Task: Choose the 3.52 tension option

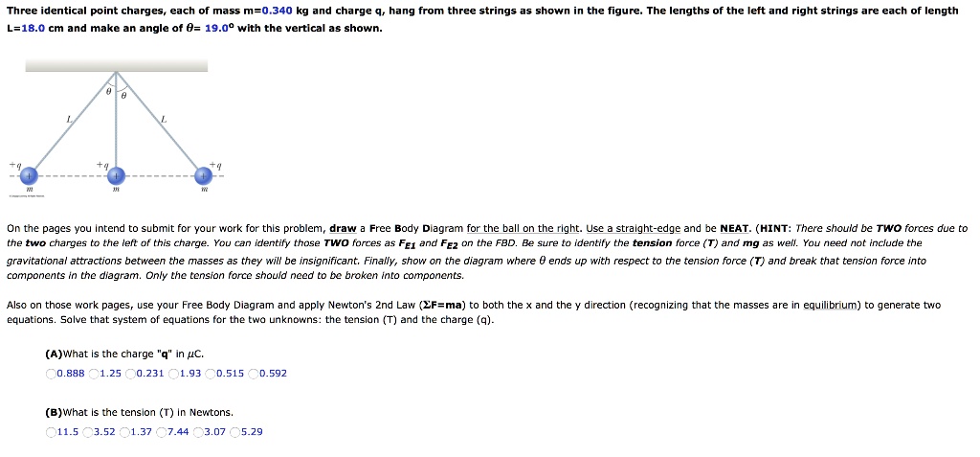Action: [89, 432]
